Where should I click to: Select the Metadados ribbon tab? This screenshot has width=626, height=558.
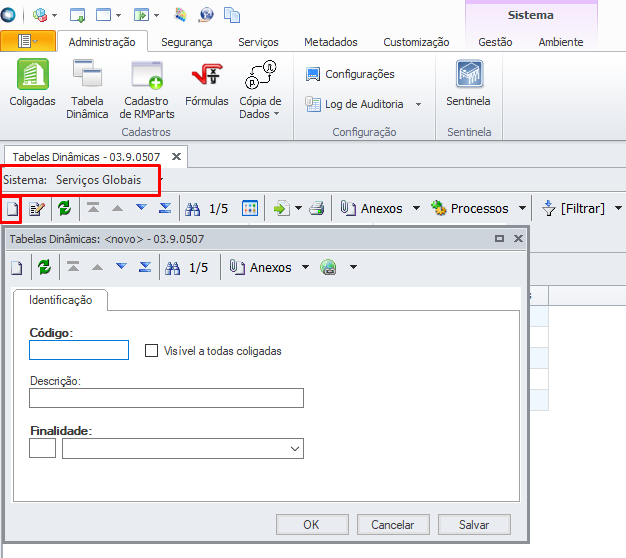(330, 42)
